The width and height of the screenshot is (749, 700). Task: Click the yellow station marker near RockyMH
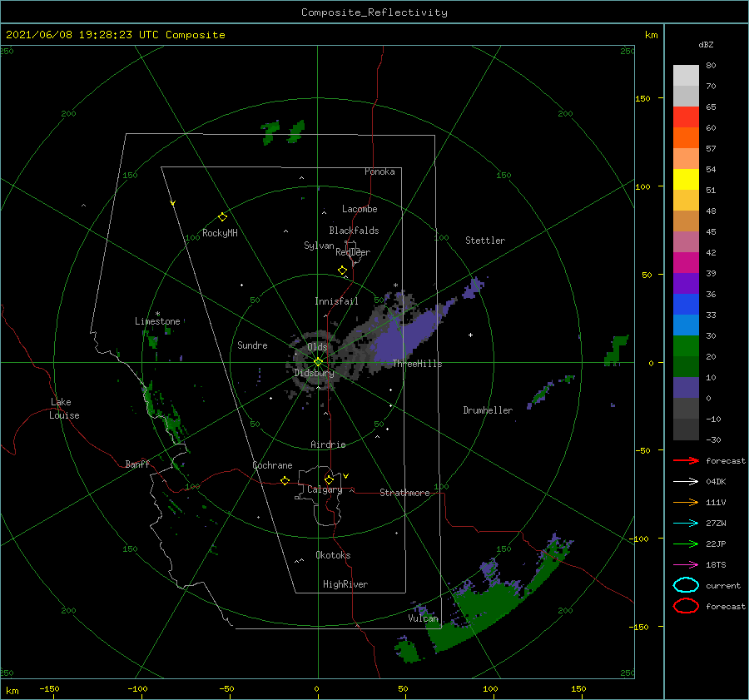pos(222,217)
